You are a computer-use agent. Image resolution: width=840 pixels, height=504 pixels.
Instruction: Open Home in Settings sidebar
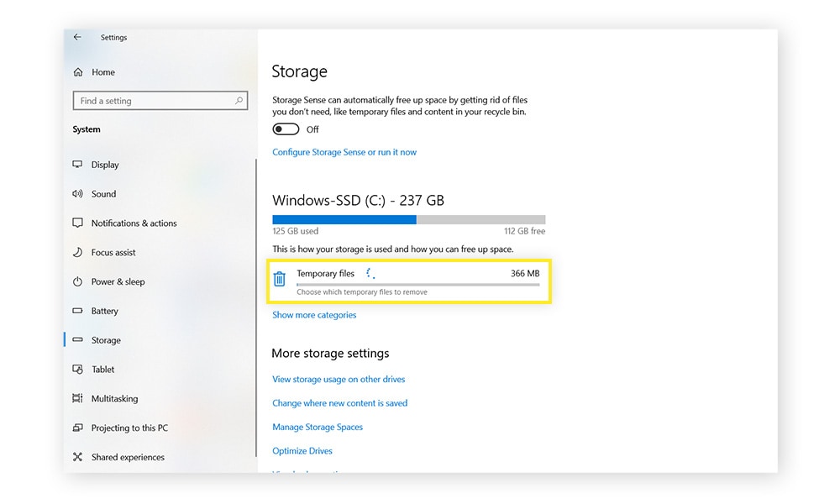pyautogui.click(x=102, y=71)
